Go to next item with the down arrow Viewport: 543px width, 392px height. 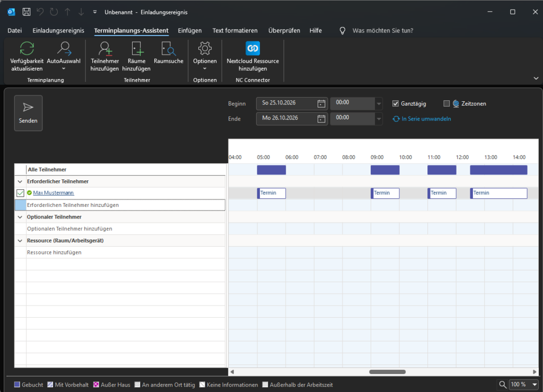[81, 12]
